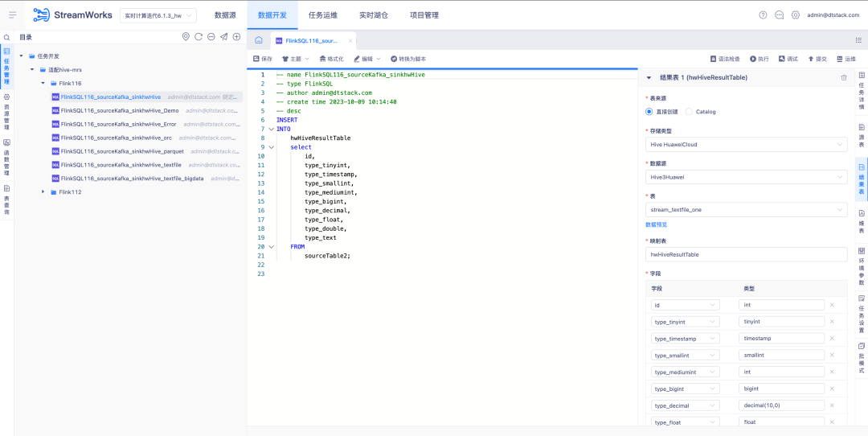Viewport: 868px width, 436px height.
Task: Go to 任务运维 top menu
Action: [x=323, y=15]
